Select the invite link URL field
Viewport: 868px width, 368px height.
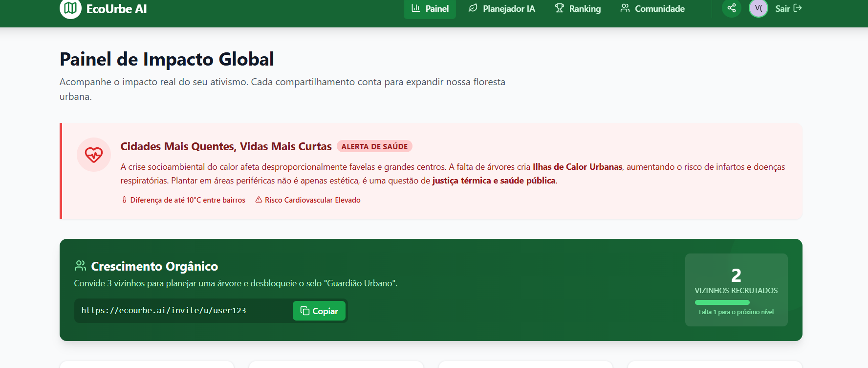point(183,311)
